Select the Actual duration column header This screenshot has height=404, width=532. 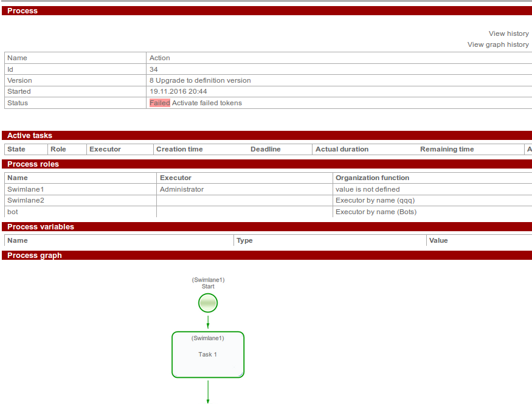342,149
